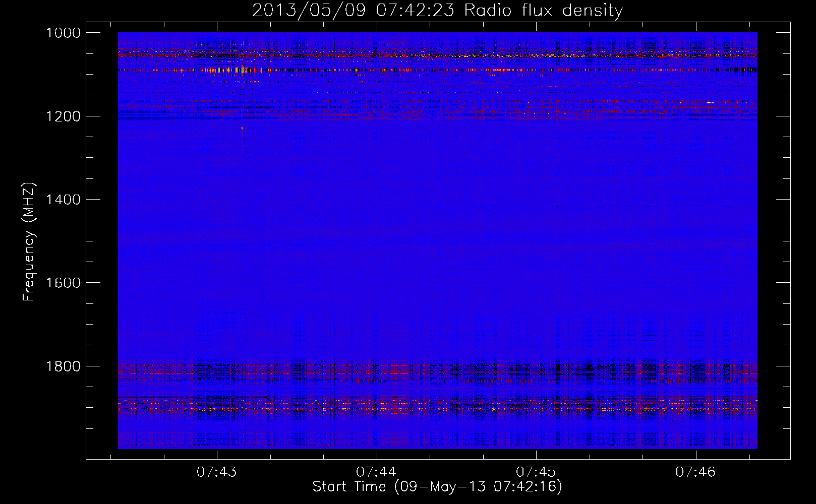This screenshot has height=504, width=816.
Task: Click the 07:43 time tick label
Action: [x=217, y=472]
